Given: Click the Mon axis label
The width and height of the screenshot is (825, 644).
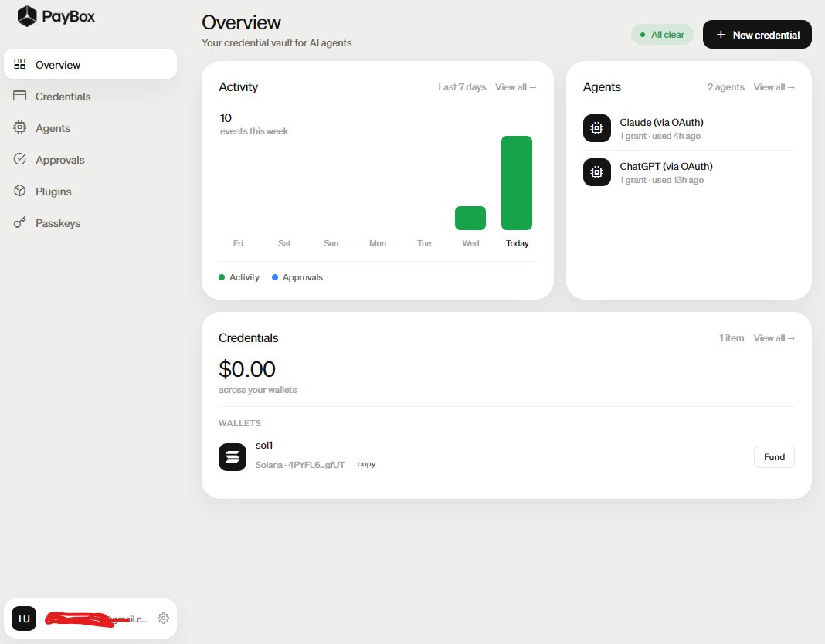Looking at the screenshot, I should coord(377,243).
